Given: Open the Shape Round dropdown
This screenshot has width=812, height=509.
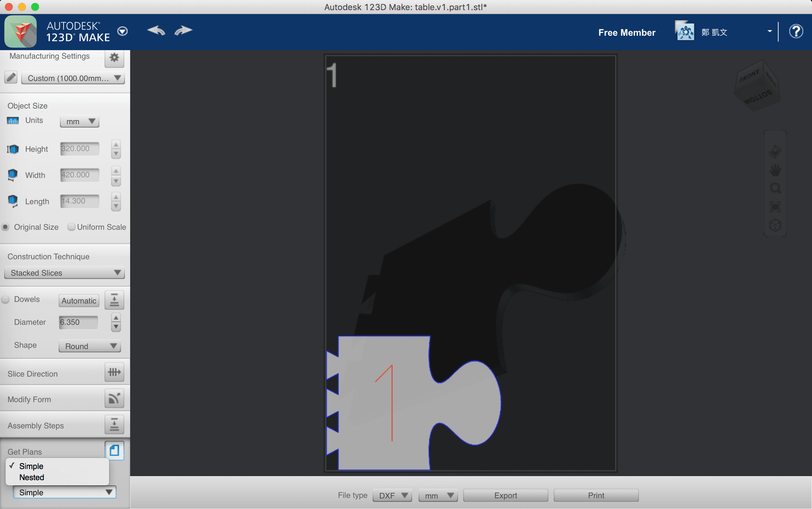Looking at the screenshot, I should coord(89,346).
